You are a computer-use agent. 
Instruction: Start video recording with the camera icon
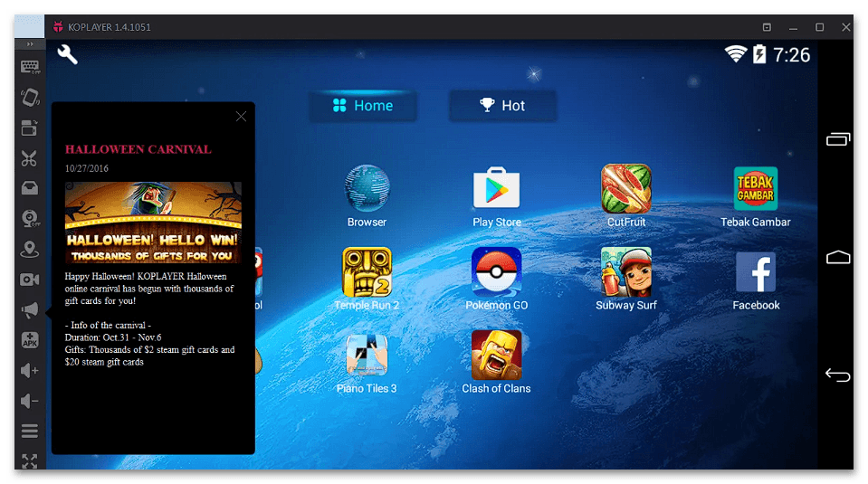[30, 280]
